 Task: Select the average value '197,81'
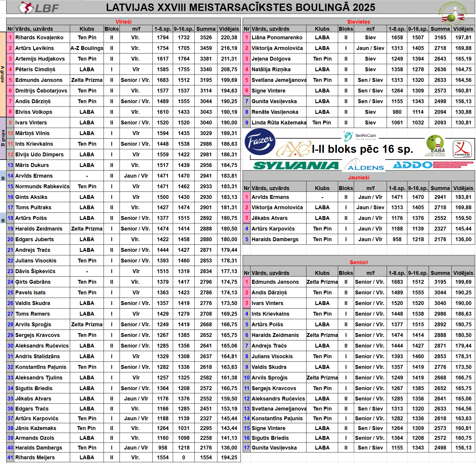463,38
